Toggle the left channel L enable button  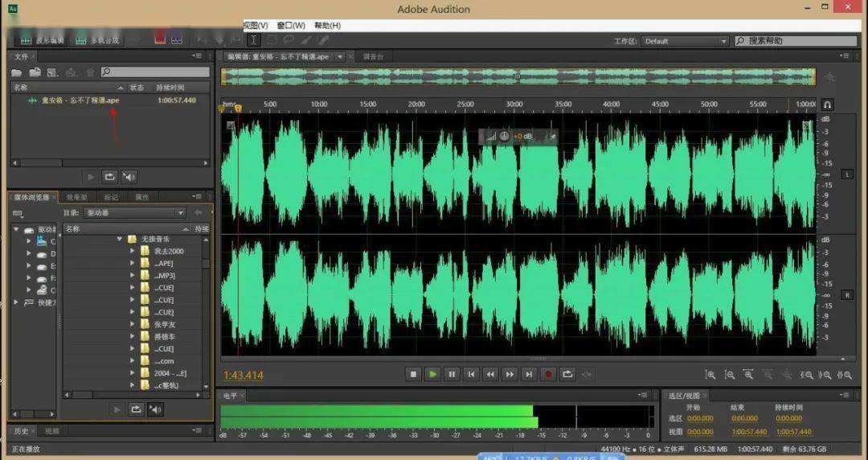[x=846, y=175]
